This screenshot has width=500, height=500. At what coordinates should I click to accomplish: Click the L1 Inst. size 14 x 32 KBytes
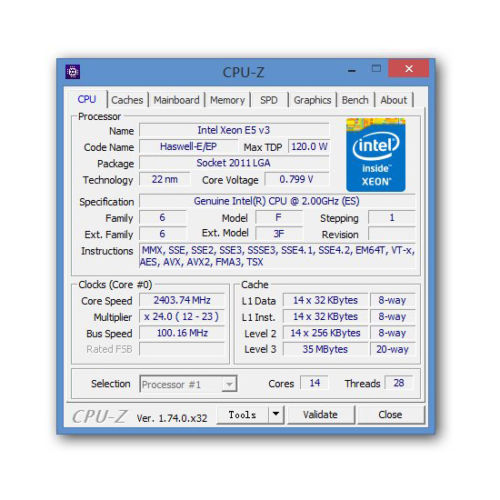[325, 316]
